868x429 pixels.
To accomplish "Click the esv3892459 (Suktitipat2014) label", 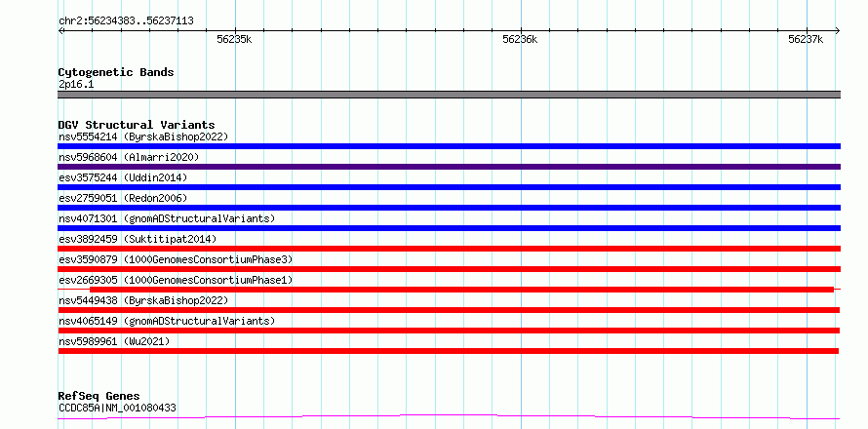I will 138,239.
